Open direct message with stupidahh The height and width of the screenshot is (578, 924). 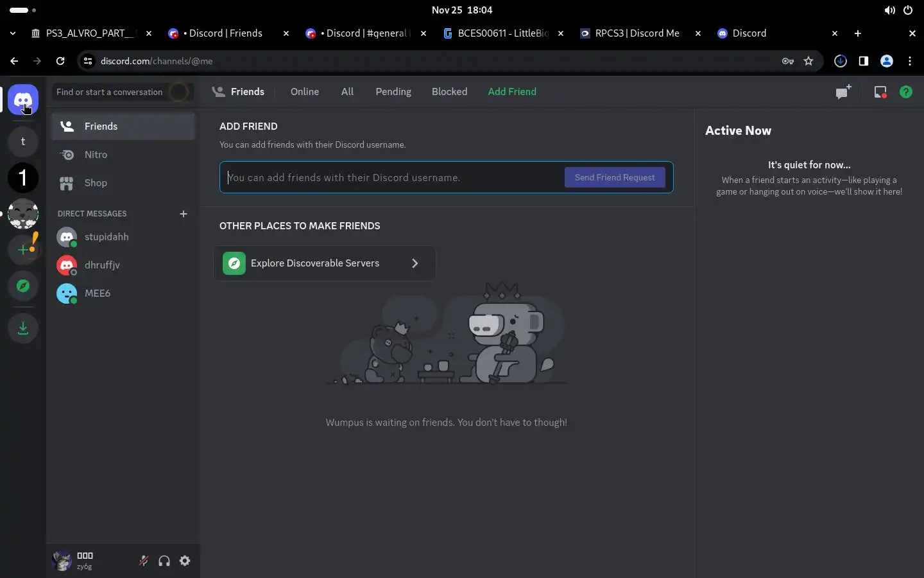pos(123,237)
